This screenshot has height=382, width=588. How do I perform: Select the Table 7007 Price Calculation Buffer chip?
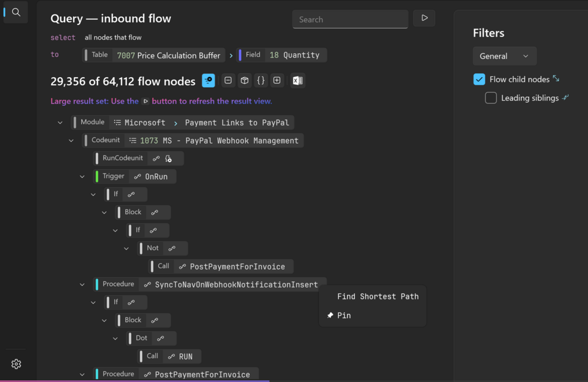point(154,55)
